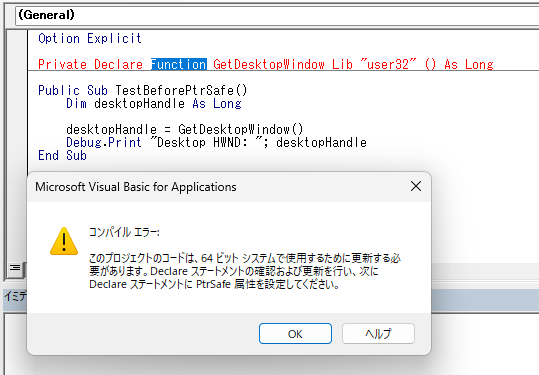
Task: Click 'Public Sub TestBeforePtrSafe()' line
Action: click(143, 90)
